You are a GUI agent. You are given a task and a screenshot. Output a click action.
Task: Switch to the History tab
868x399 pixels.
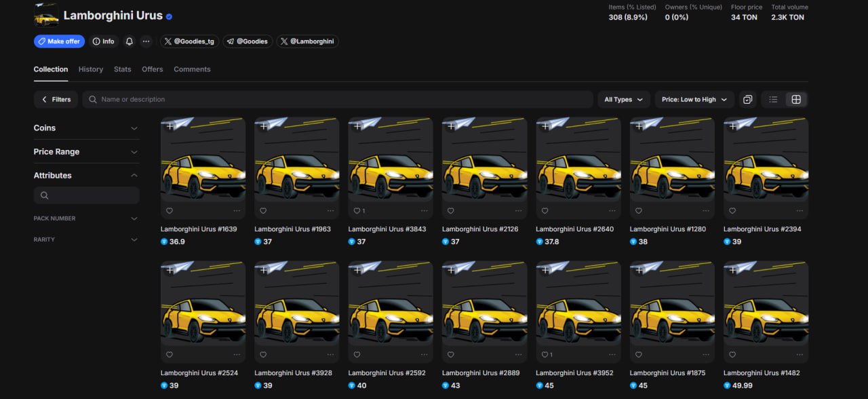coord(91,69)
